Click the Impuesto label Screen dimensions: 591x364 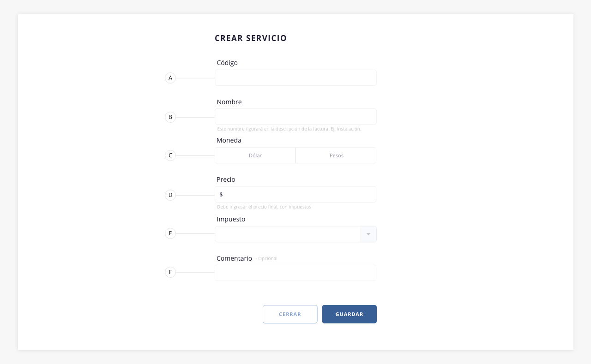pyautogui.click(x=231, y=219)
